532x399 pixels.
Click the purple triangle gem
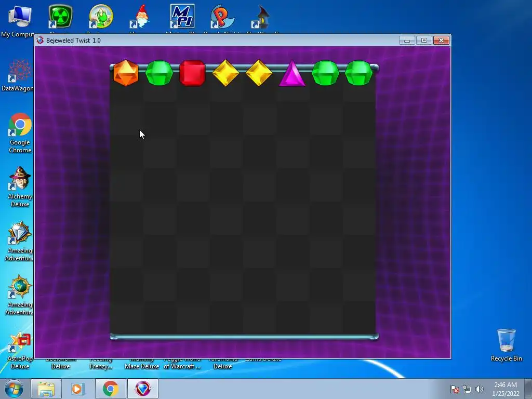(x=292, y=74)
